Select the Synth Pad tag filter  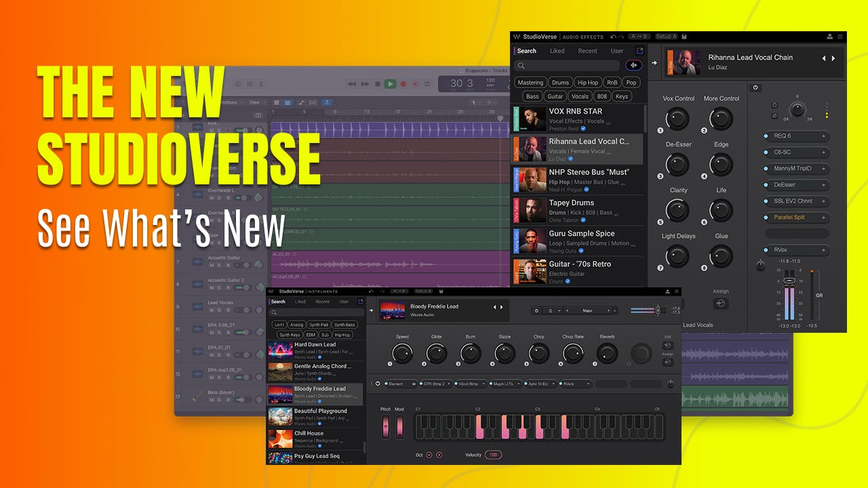(319, 325)
